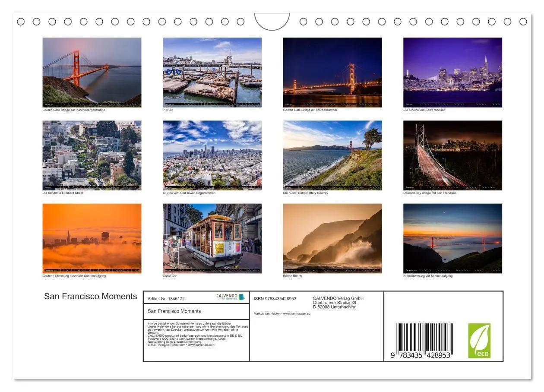Image resolution: width=544 pixels, height=392 pixels.
Task: Click caption 'Die Küste, Nähe Battery Godfrey'
Action: coord(305,193)
